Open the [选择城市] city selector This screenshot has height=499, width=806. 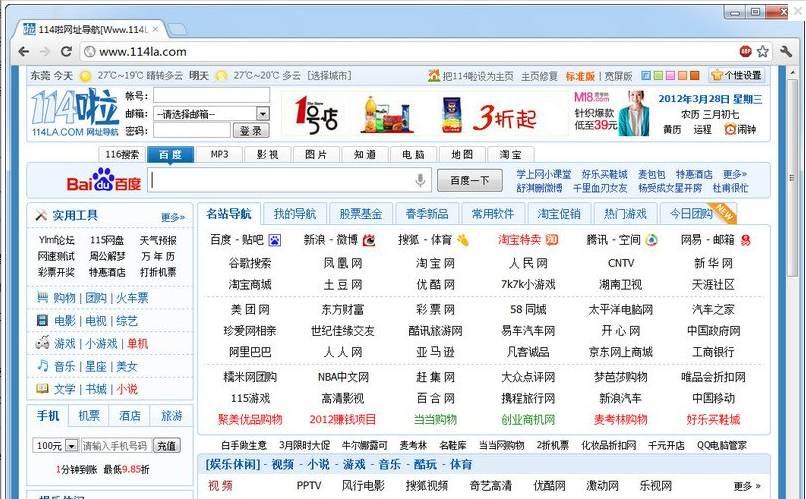tap(329, 76)
